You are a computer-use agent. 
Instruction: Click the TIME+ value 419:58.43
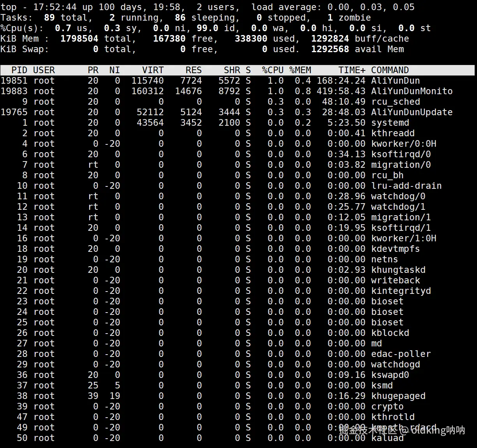(x=341, y=91)
